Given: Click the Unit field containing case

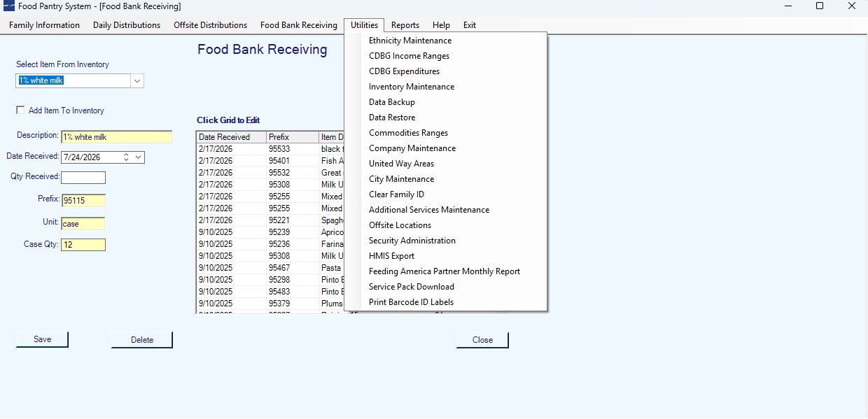Looking at the screenshot, I should pos(83,224).
